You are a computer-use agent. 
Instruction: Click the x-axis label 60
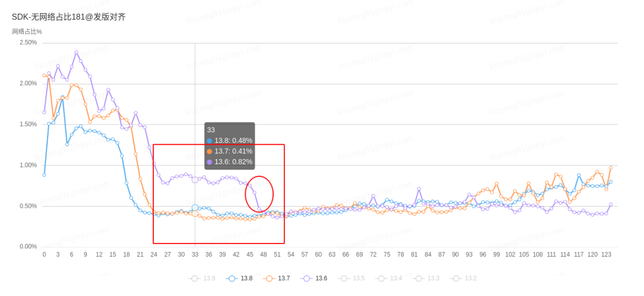(318, 254)
